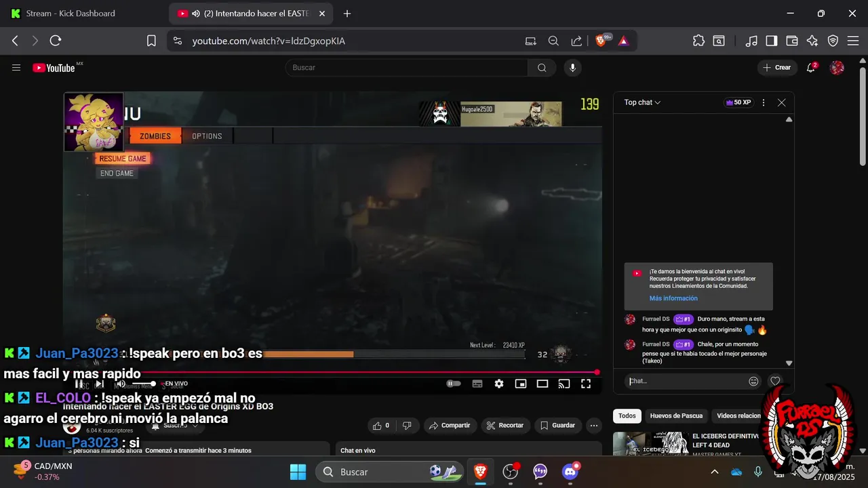
Task: Select the Videos relacionados chip
Action: point(738,415)
